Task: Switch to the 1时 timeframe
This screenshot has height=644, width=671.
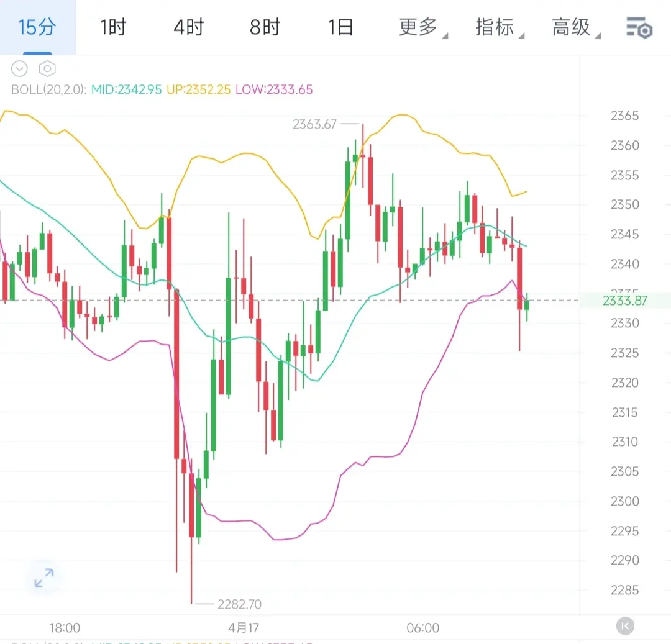Action: [113, 27]
